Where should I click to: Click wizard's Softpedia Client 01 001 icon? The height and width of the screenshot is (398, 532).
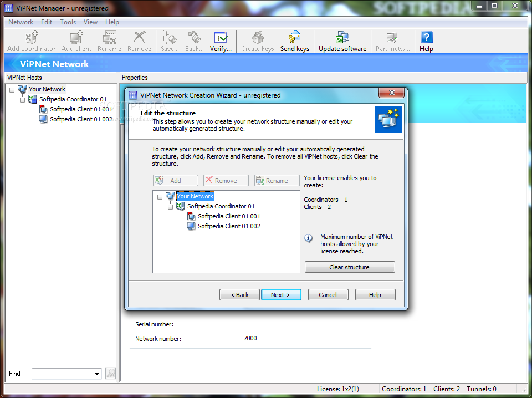pyautogui.click(x=191, y=216)
